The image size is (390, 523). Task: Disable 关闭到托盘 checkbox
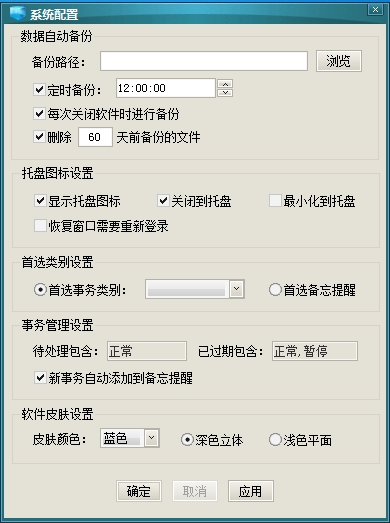pyautogui.click(x=163, y=201)
